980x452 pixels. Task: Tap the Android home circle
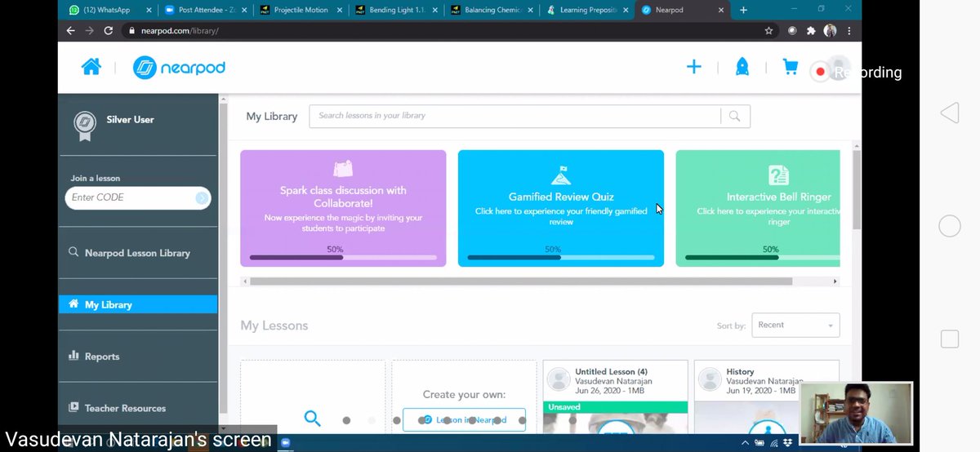point(949,226)
